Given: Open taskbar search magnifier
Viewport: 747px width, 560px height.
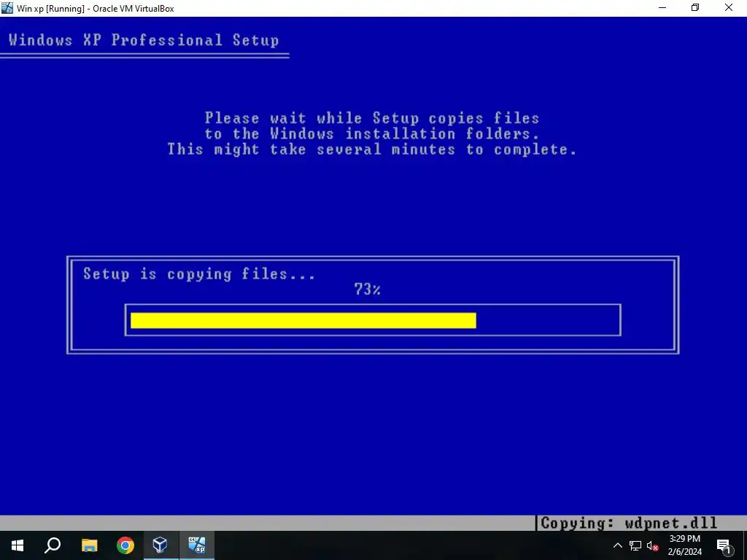Looking at the screenshot, I should coord(53,545).
